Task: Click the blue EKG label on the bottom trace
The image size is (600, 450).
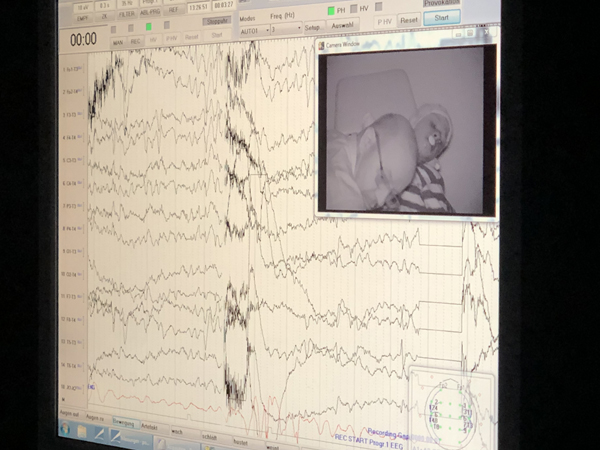Action: pyautogui.click(x=91, y=387)
